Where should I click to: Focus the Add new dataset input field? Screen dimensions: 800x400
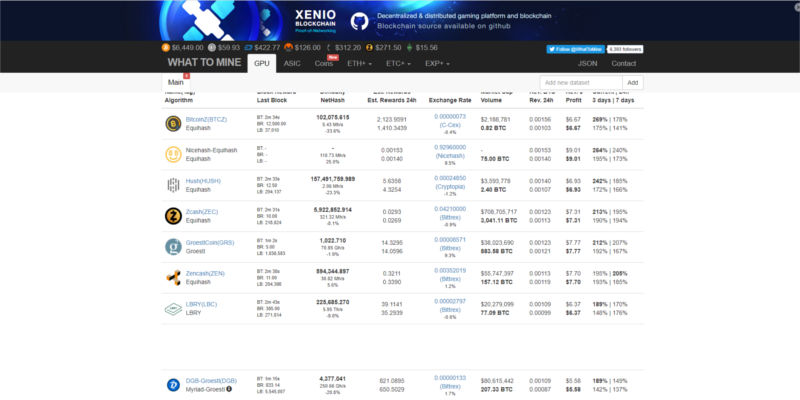pos(581,83)
